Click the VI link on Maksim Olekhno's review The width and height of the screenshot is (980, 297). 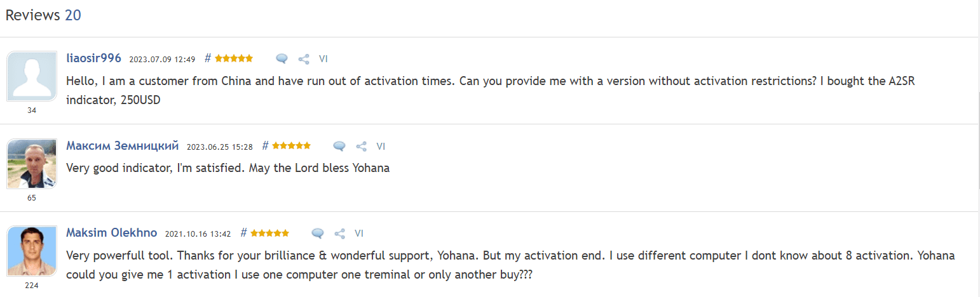(358, 234)
